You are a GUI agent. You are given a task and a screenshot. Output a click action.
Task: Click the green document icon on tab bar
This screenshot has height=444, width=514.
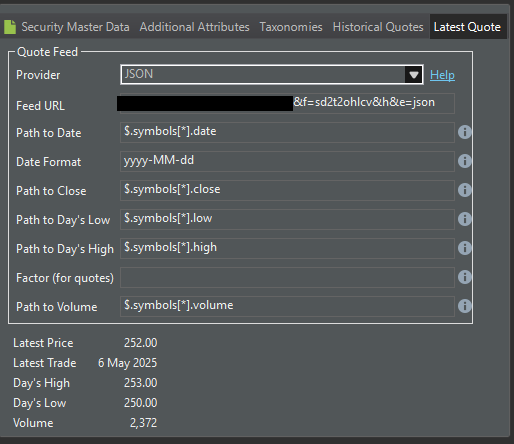coord(10,27)
